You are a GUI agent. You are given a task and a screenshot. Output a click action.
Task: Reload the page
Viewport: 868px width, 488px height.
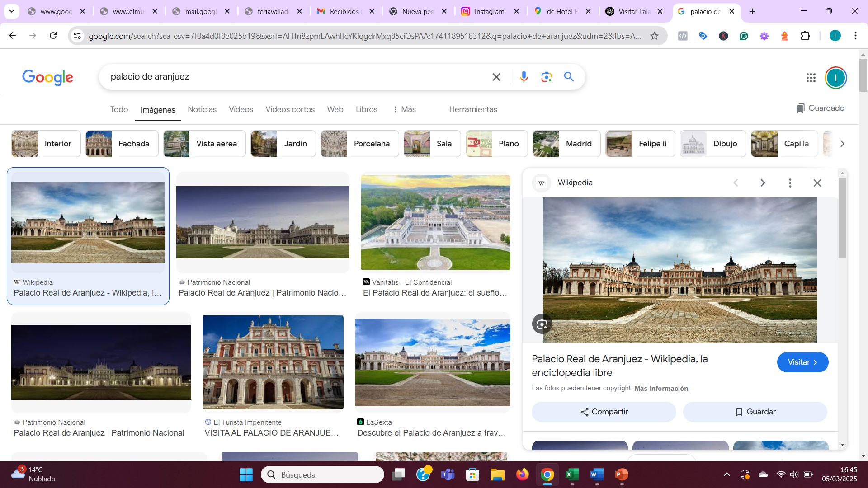coord(53,35)
